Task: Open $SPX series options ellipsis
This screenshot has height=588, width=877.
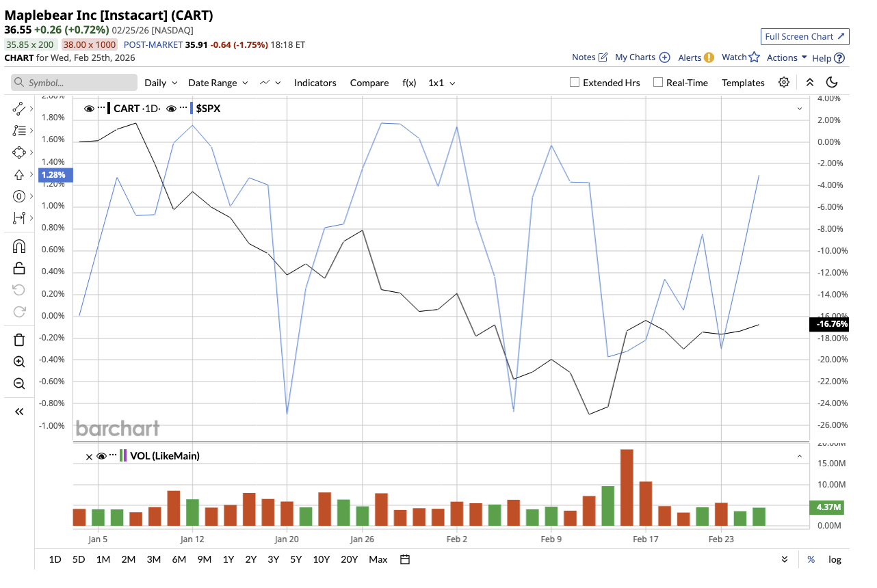Action: 183,108
